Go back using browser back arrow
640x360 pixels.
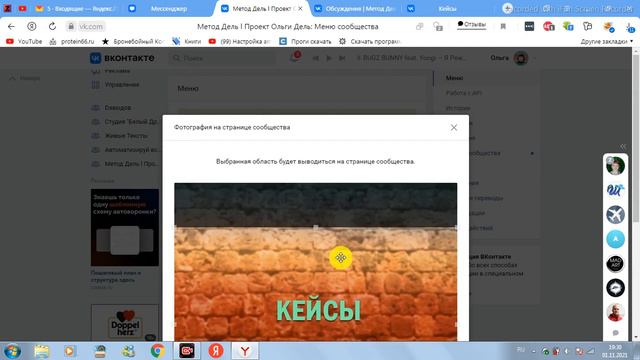click(x=11, y=27)
